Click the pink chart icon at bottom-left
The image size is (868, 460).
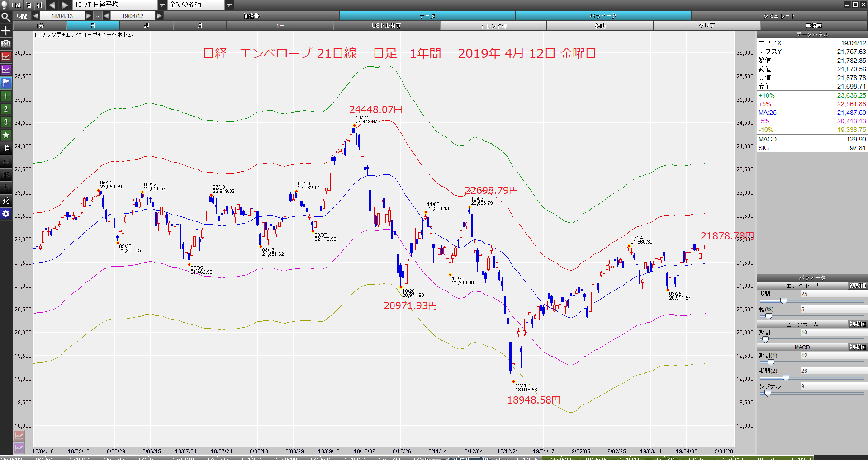coord(19,436)
